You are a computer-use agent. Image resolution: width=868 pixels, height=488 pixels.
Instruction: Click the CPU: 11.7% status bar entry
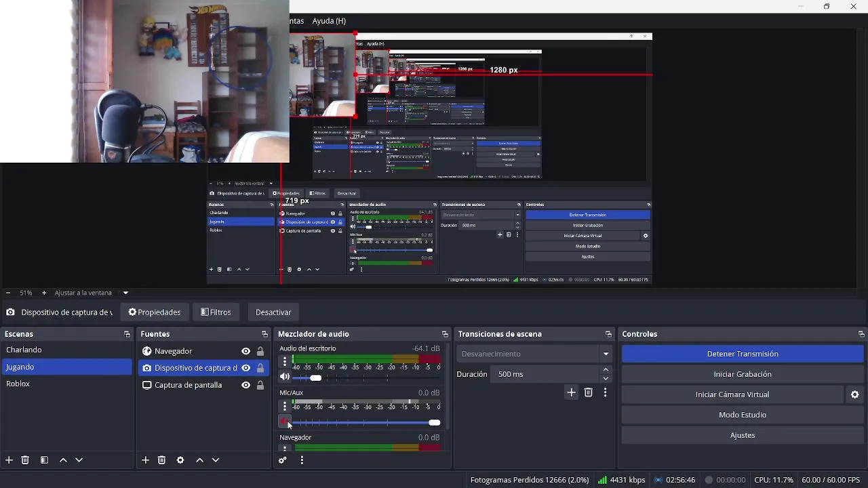(x=773, y=480)
